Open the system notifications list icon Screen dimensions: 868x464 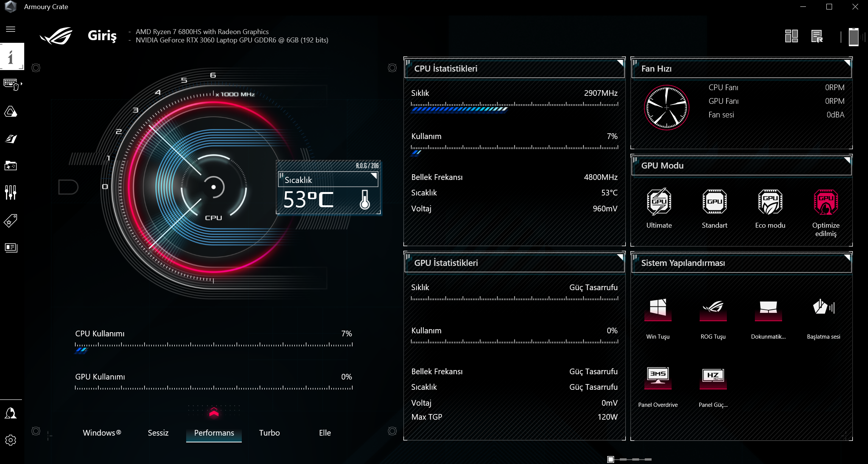point(817,36)
